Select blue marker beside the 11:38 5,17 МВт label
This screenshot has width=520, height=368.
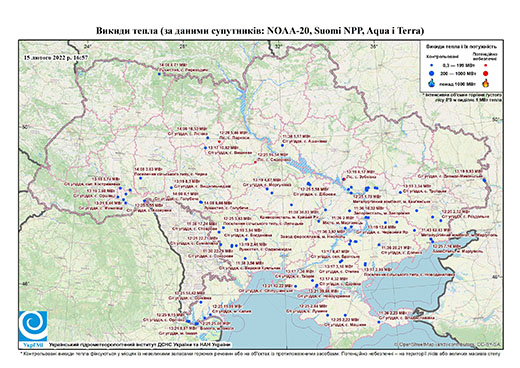(282, 145)
